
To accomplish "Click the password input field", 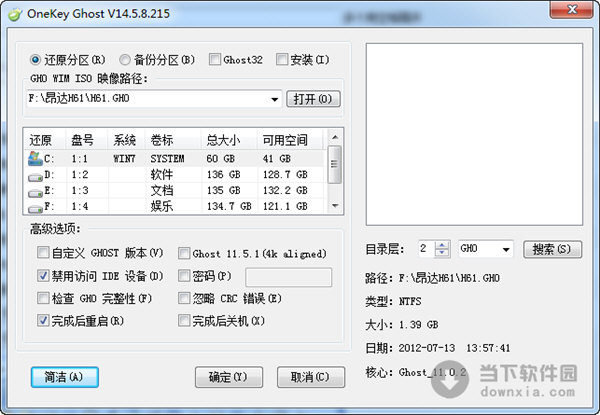I will [x=289, y=277].
